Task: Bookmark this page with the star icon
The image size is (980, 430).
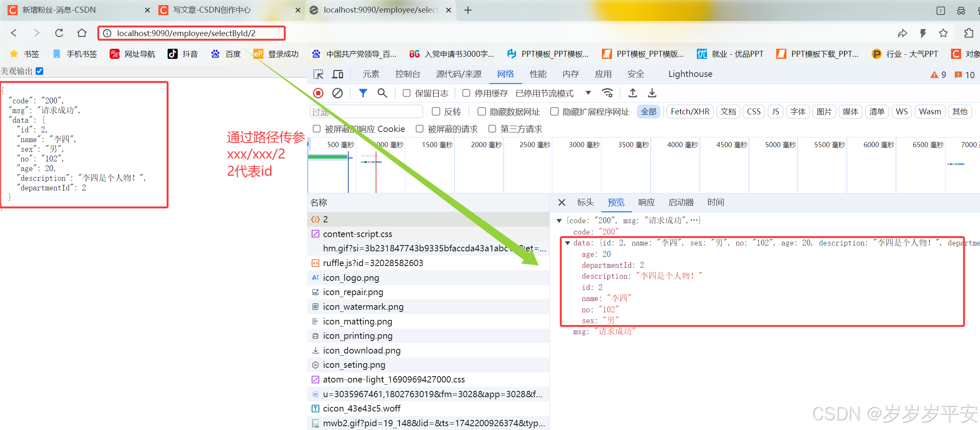Action: tap(944, 33)
